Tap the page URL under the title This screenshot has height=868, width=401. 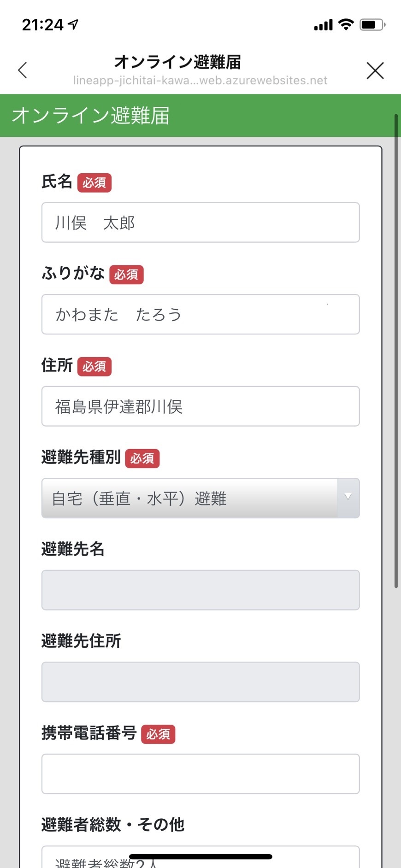(x=200, y=81)
